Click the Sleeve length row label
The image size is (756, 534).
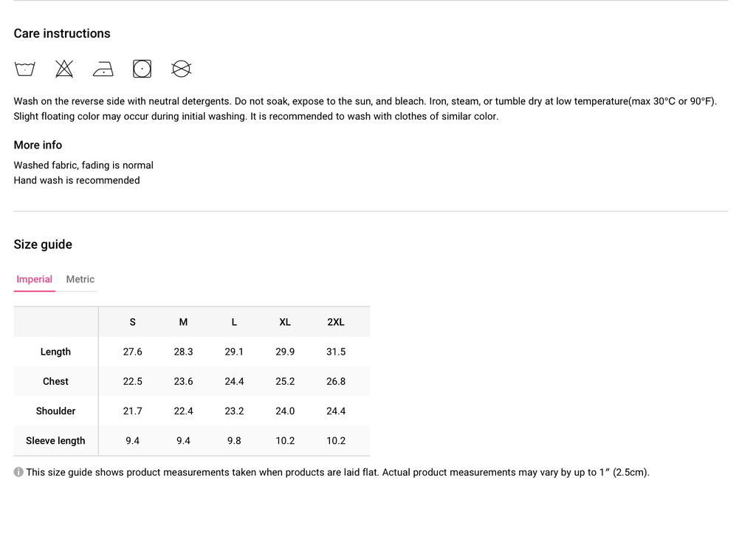click(x=55, y=441)
